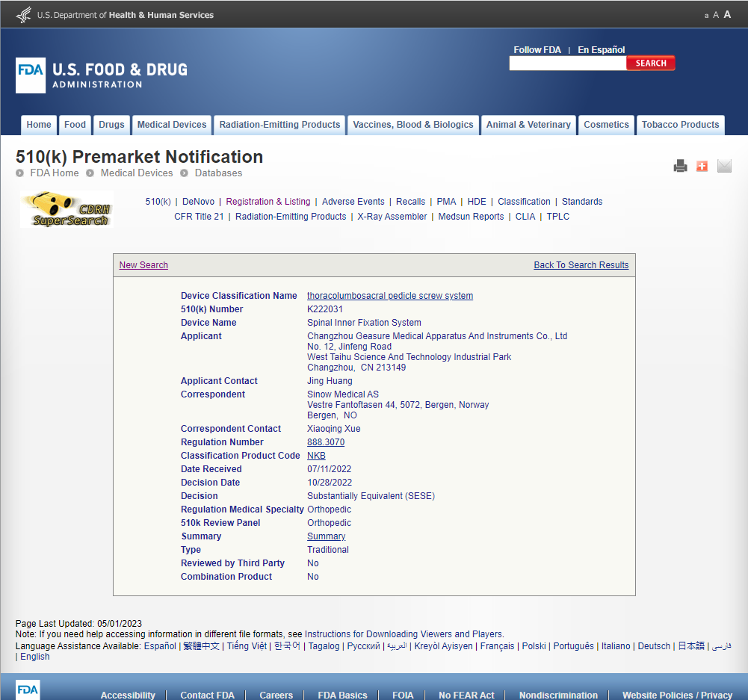This screenshot has width=748, height=700.
Task: Open the NKB product code link
Action: 316,456
